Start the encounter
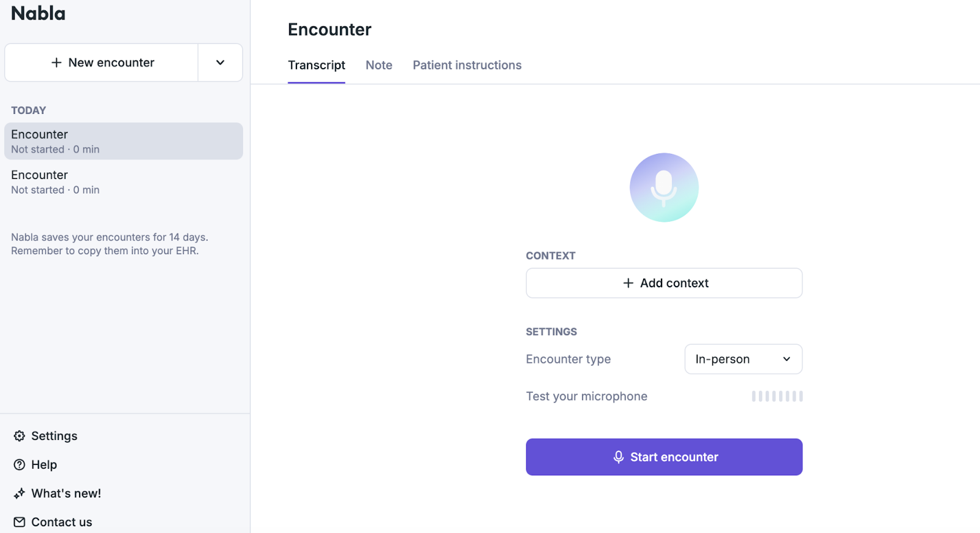 (664, 457)
